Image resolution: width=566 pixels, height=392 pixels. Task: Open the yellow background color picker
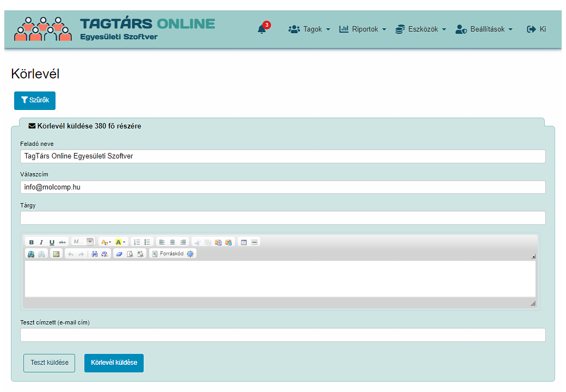(x=120, y=242)
